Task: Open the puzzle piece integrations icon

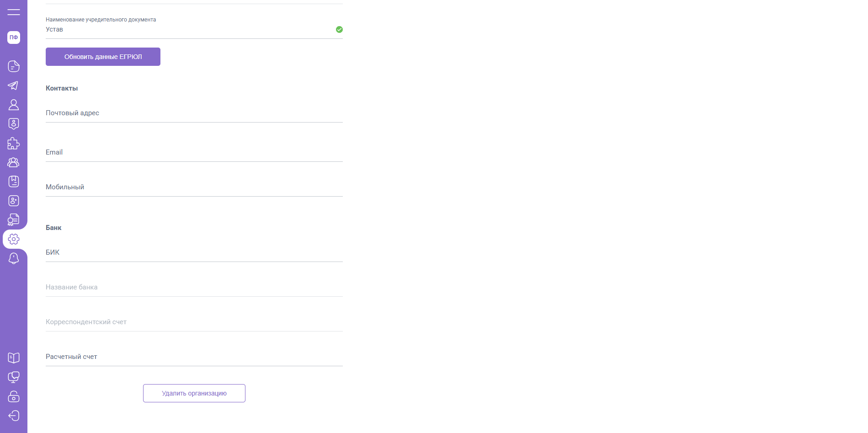Action: pos(14,143)
